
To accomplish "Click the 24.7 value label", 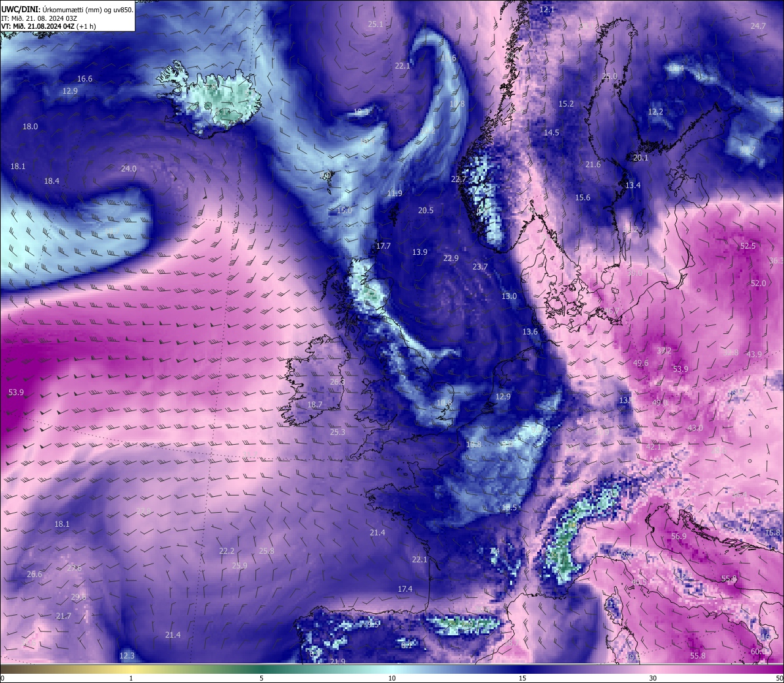I will [758, 26].
